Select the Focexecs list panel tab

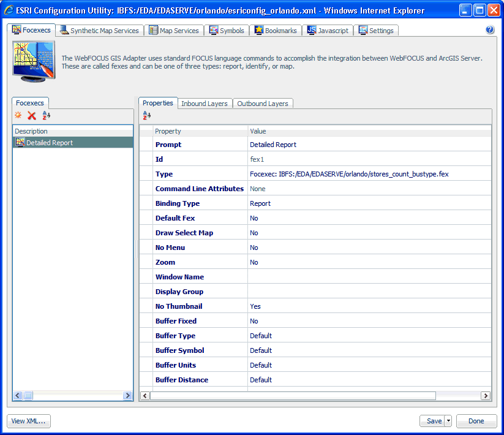click(x=30, y=103)
